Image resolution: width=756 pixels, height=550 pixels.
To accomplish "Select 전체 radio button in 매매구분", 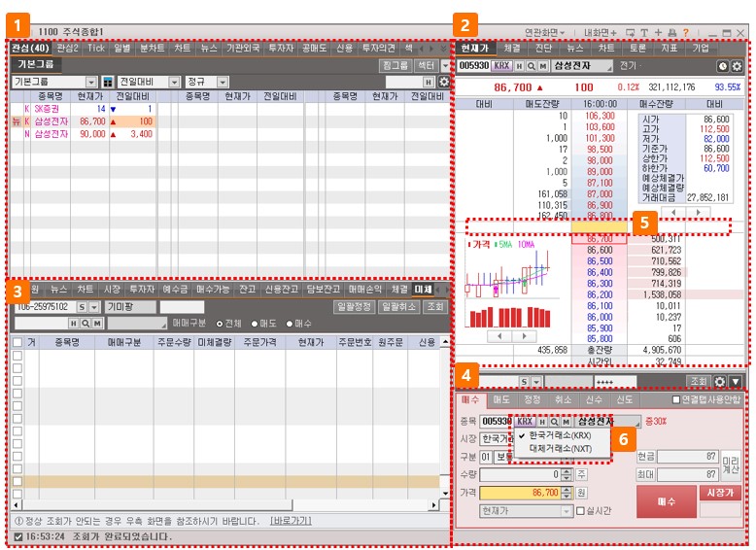I will tap(220, 324).
